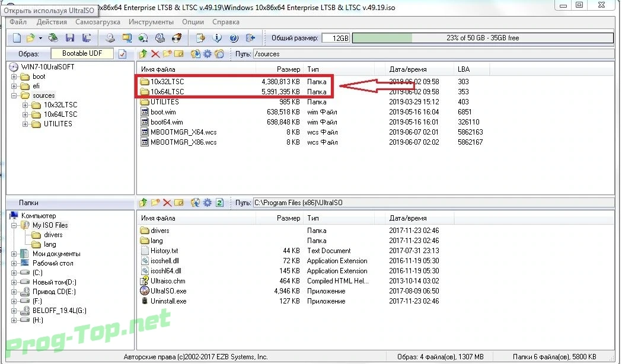Viewport: 622px width, 364px height.
Task: Click the gear properties icon in image pane
Action: [x=208, y=54]
